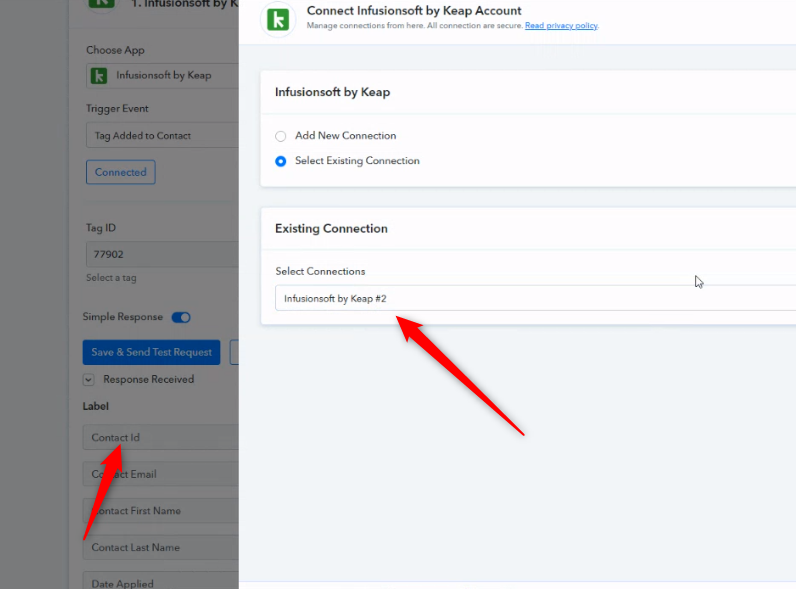Select the Contact Email field
The height and width of the screenshot is (589, 796).
click(160, 474)
